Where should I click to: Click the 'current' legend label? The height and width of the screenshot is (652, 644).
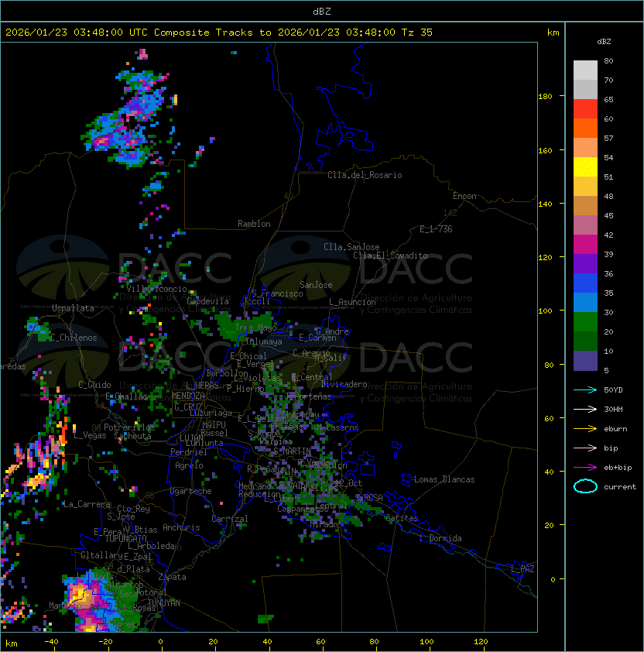tap(620, 487)
